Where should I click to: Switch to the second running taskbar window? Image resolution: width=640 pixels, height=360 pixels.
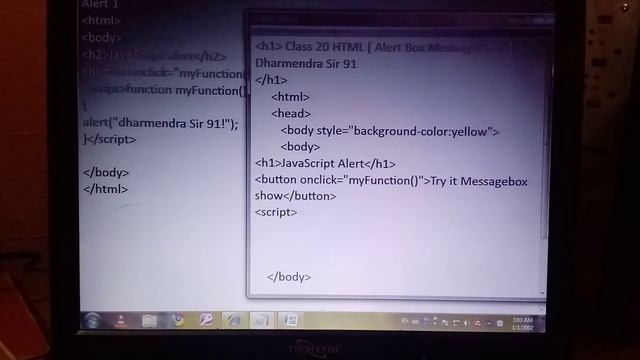click(262, 320)
